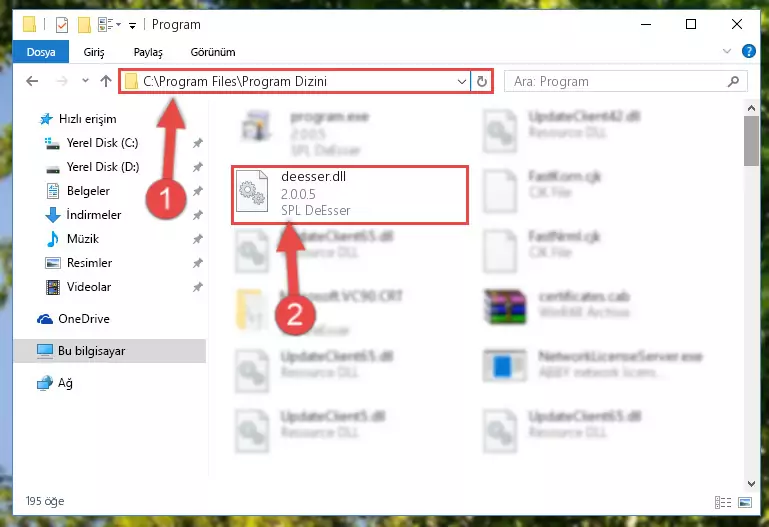The width and height of the screenshot is (769, 527).
Task: Open Yerel Disk (D:) in sidebar
Action: tap(92, 167)
